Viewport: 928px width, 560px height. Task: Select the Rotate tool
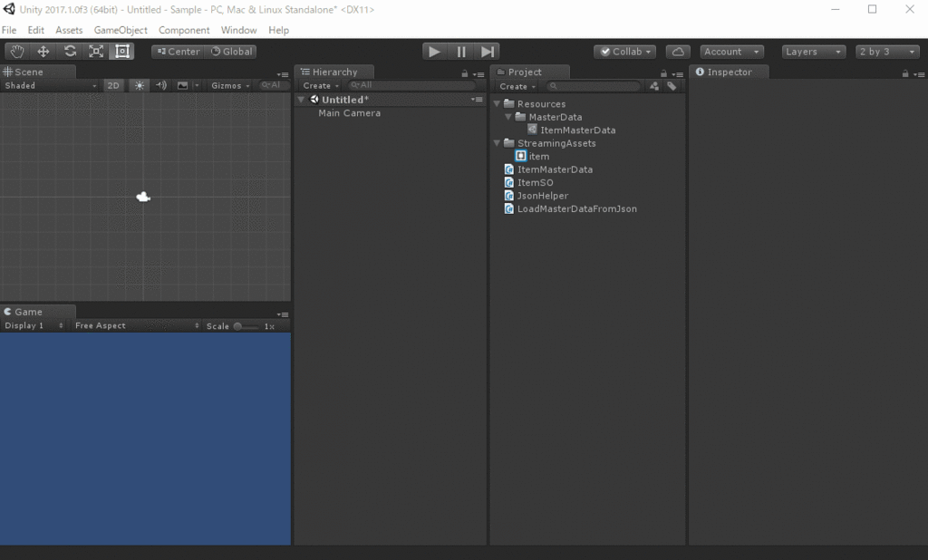tap(70, 52)
